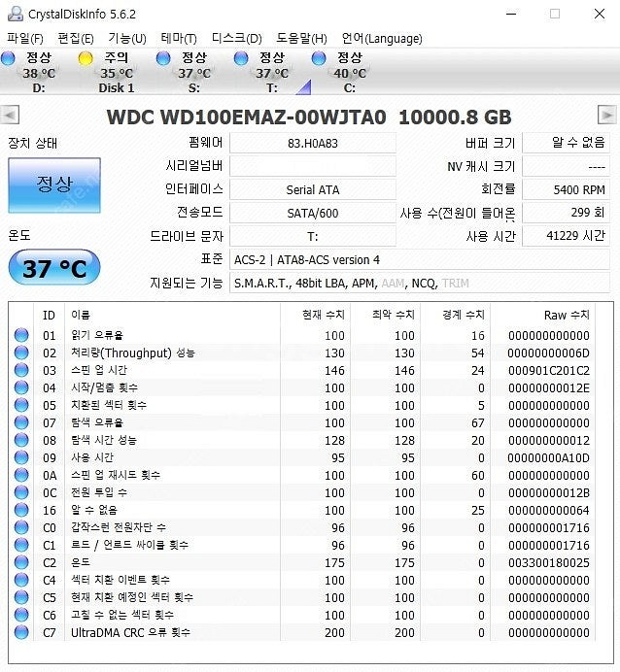This screenshot has width=620, height=672.
Task: Click the blue 정상 health status button
Action: tap(54, 185)
